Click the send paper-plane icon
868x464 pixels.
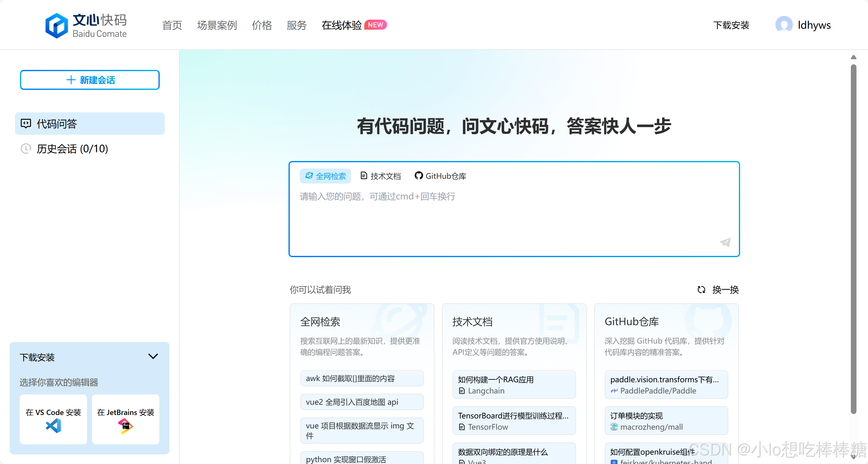click(x=725, y=242)
